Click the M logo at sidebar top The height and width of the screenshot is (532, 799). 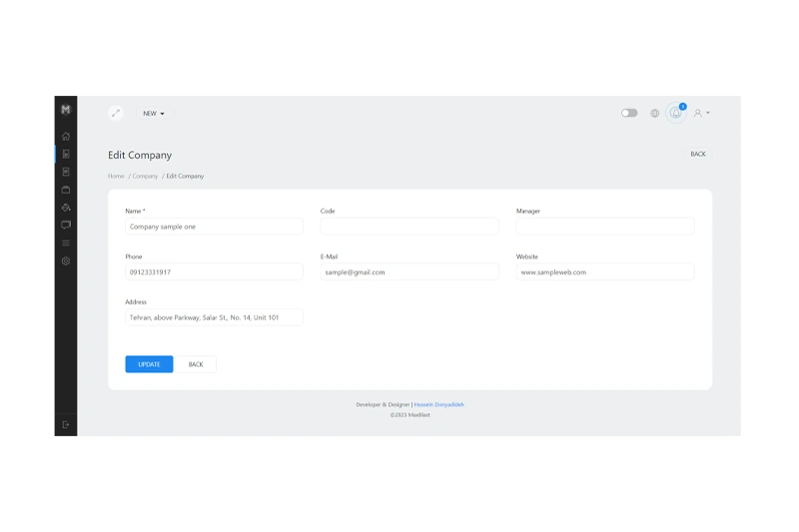66,110
